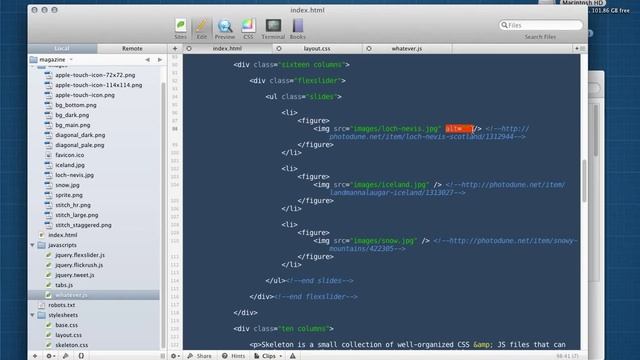
Task: Close the index.html tab circle
Action: [x=189, y=49]
